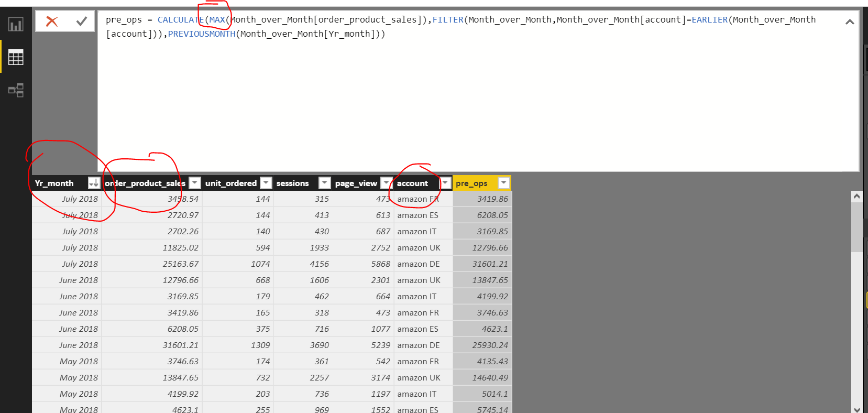Click unit_ordered cell 1309
Image resolution: width=868 pixels, height=413 pixels.
click(x=238, y=345)
